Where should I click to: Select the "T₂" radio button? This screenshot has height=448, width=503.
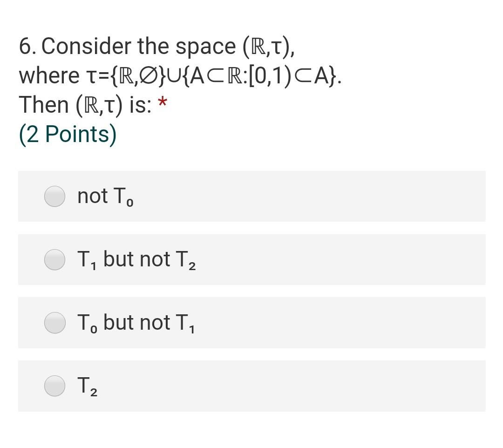(54, 386)
